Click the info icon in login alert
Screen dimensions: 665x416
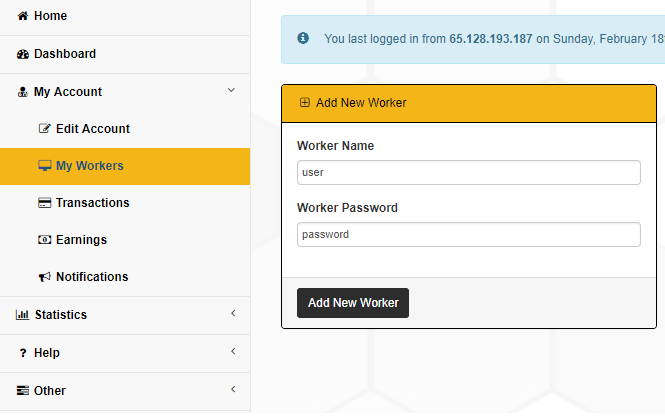[303, 39]
